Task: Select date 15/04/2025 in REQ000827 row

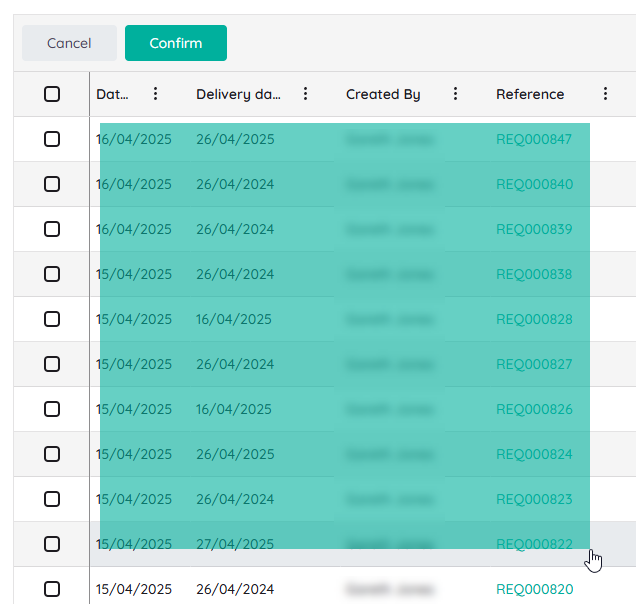Action: point(134,364)
